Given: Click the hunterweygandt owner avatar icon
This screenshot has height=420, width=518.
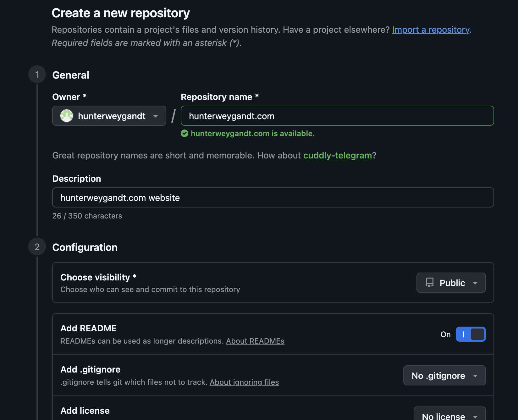Looking at the screenshot, I should pos(67,116).
